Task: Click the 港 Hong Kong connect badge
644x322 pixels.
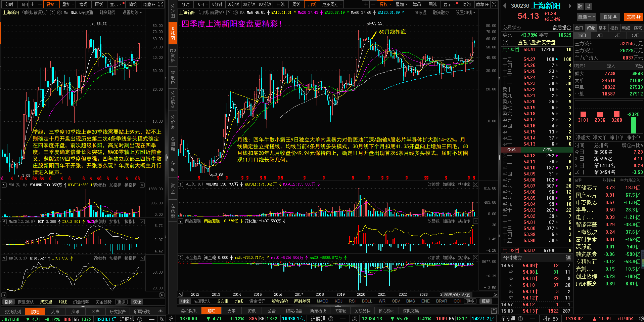Action: (588, 6)
